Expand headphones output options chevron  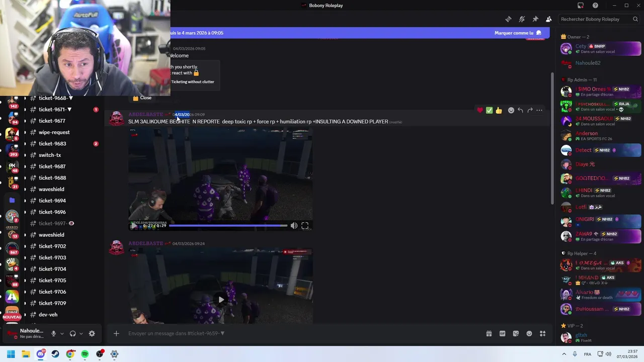click(81, 333)
